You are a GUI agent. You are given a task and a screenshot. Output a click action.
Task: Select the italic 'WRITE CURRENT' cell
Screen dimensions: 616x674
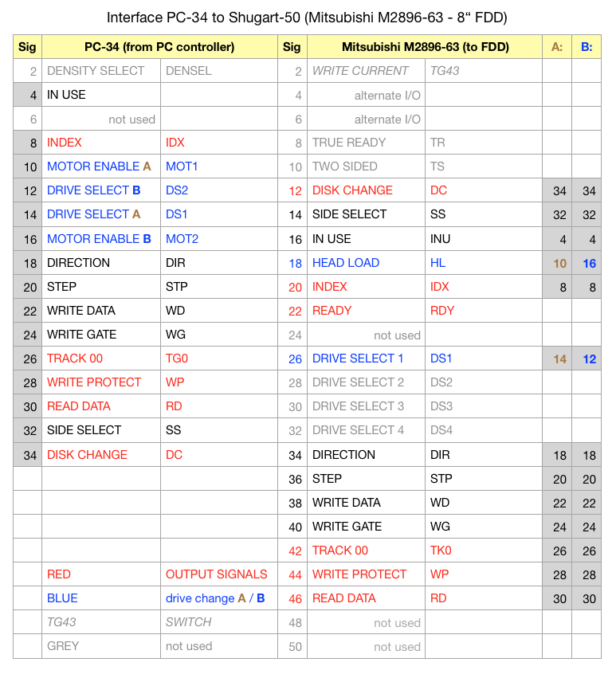(366, 70)
